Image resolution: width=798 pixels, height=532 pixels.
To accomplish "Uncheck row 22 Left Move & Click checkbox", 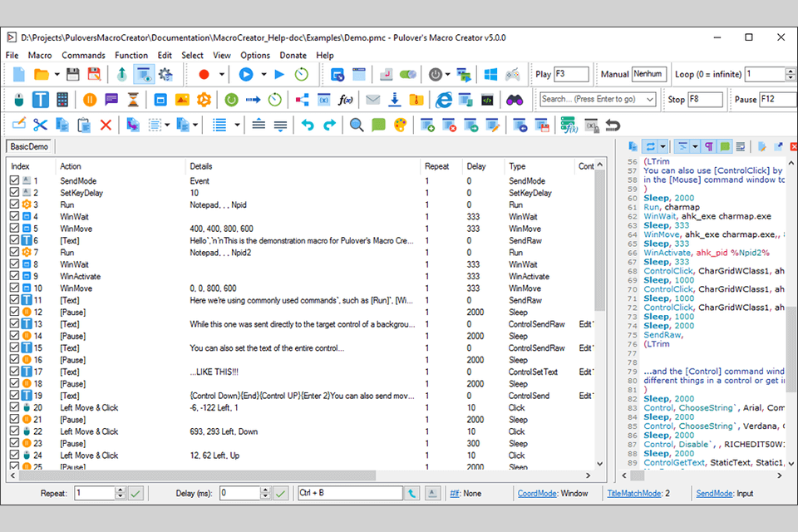I will tap(14, 431).
